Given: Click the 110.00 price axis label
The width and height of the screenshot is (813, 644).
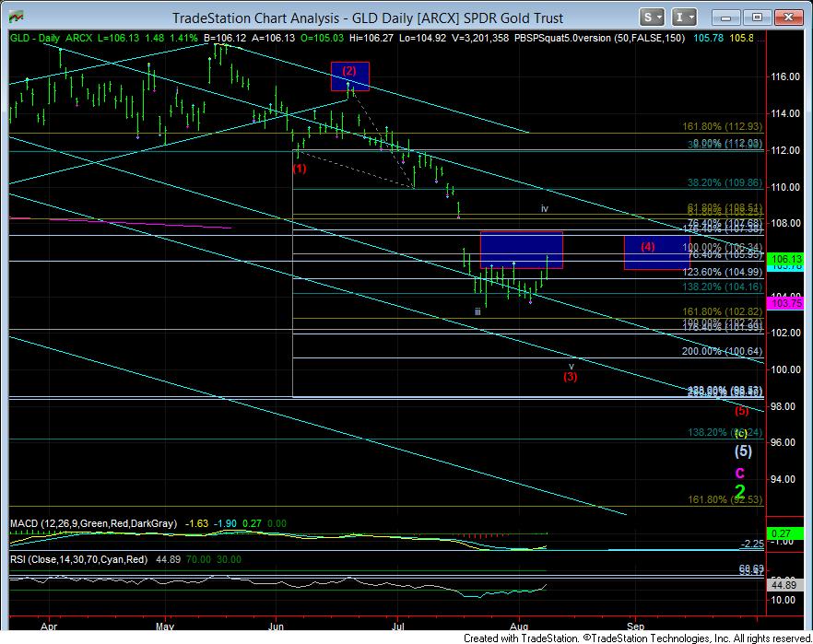Looking at the screenshot, I should click(785, 187).
